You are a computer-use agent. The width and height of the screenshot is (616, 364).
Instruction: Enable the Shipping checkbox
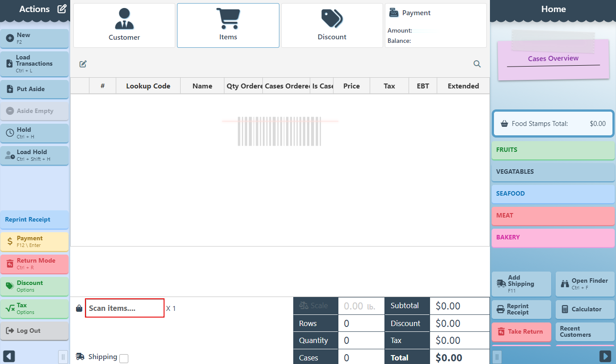pyautogui.click(x=124, y=358)
